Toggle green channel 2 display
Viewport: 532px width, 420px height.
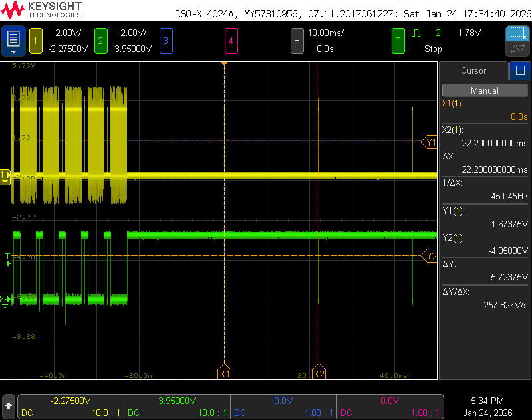(x=100, y=41)
